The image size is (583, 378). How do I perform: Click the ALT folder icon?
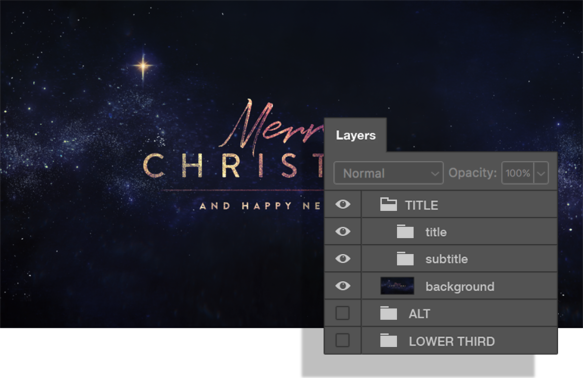click(389, 313)
